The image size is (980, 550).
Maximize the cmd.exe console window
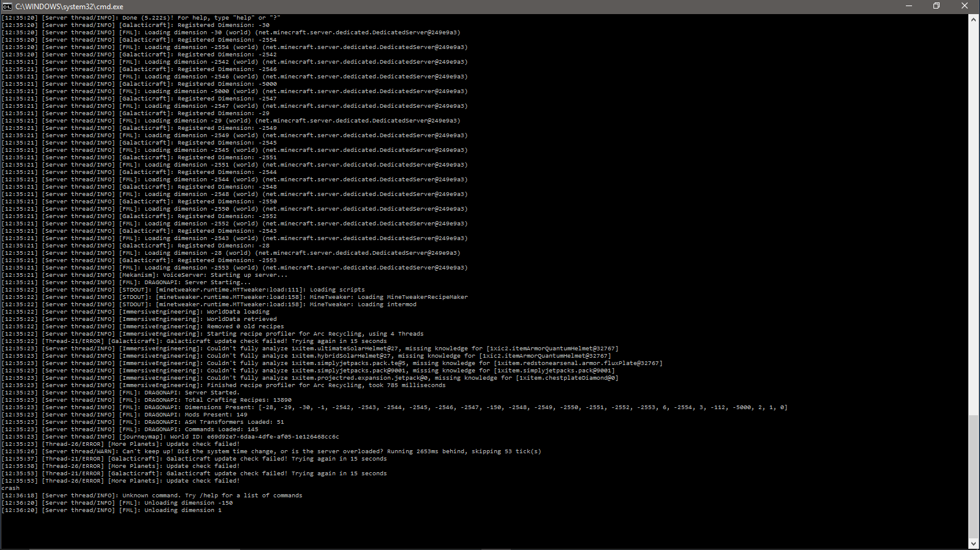pos(937,6)
